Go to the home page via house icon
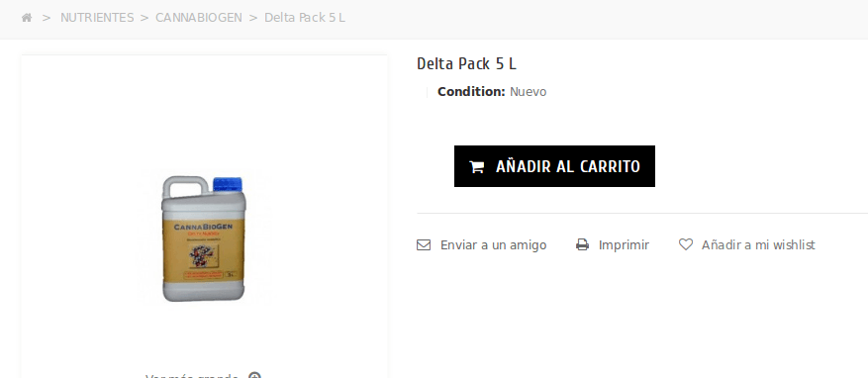This screenshot has width=868, height=378. point(27,18)
